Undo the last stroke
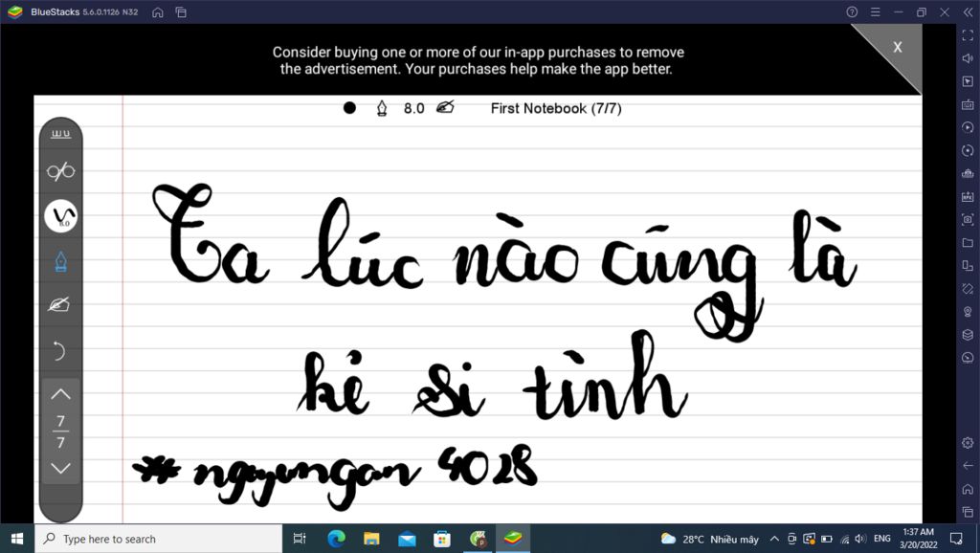The width and height of the screenshot is (980, 553). tap(58, 351)
